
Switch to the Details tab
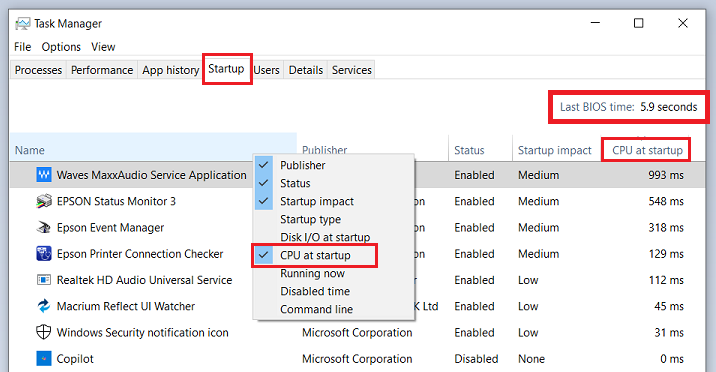coord(306,70)
